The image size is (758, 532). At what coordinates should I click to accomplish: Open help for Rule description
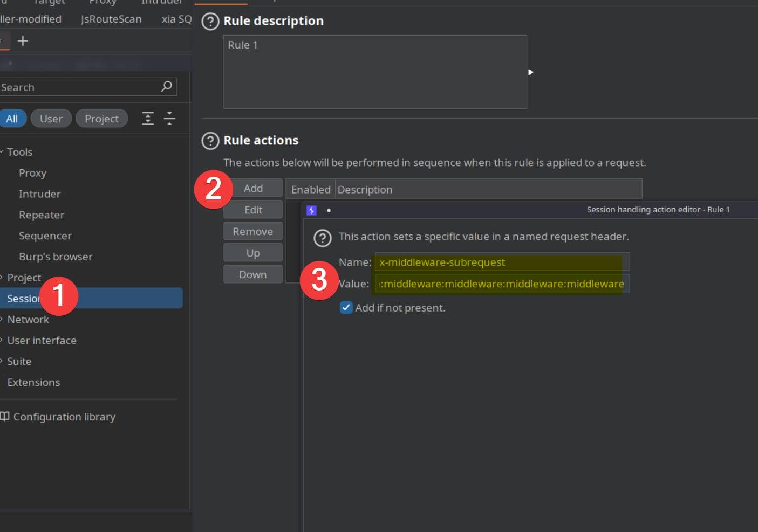click(210, 22)
